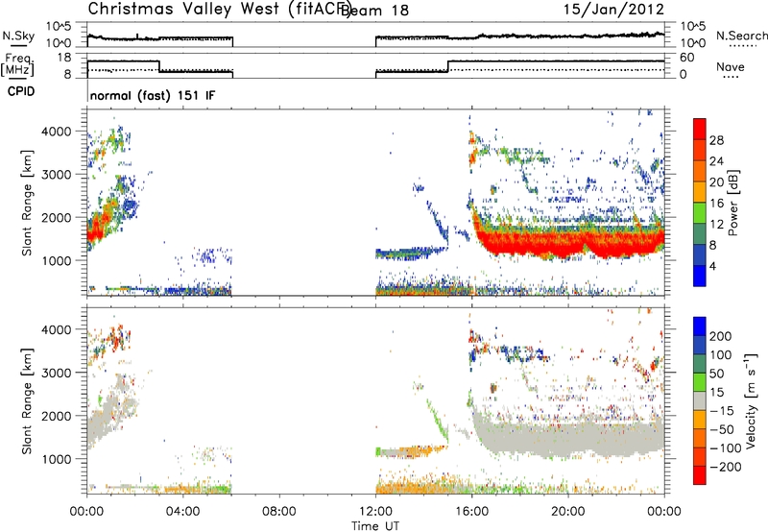Select the 'N.Search' legend label
The width and height of the screenshot is (768, 532).
[x=741, y=36]
